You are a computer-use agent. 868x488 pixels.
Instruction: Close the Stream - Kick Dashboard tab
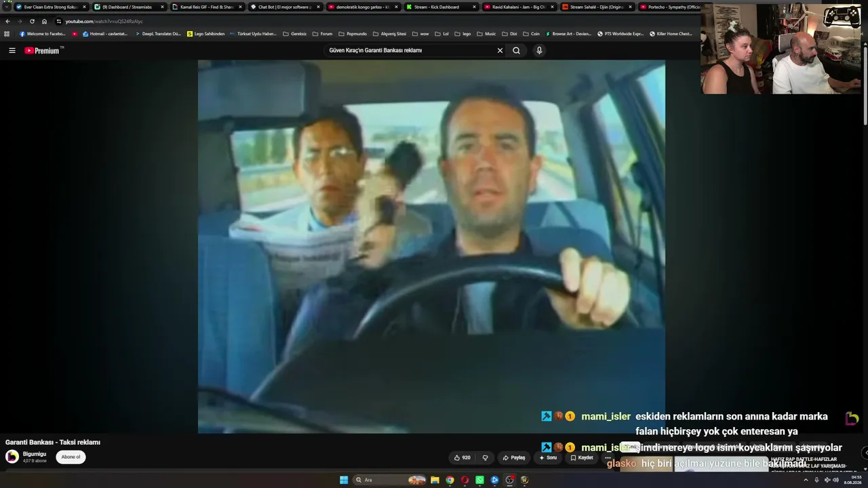coord(474,7)
